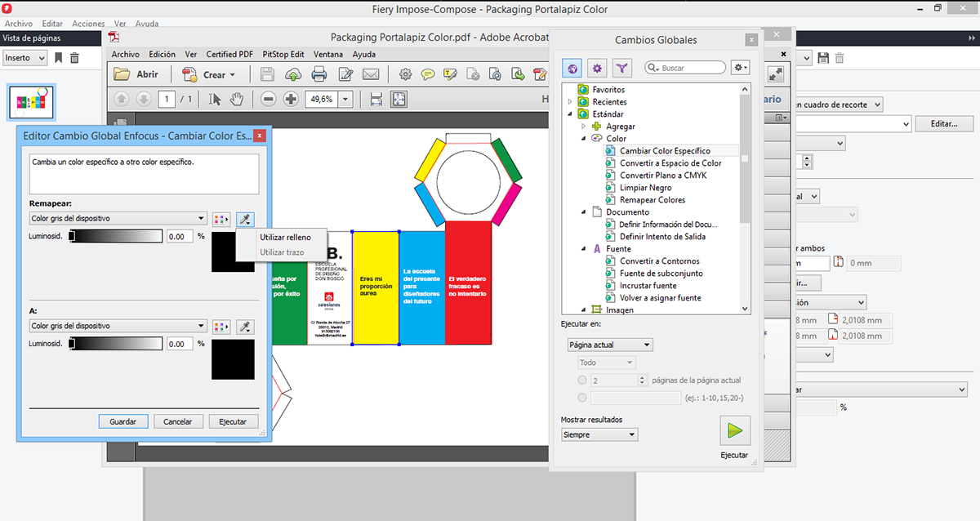Viewport: 980px width, 521px height.
Task: Choose 'Utilizar relleno' from the popup menu
Action: tap(285, 238)
